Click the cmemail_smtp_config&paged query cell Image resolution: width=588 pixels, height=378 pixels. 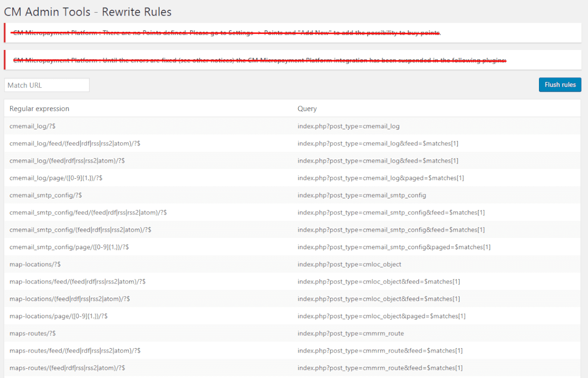click(x=394, y=247)
